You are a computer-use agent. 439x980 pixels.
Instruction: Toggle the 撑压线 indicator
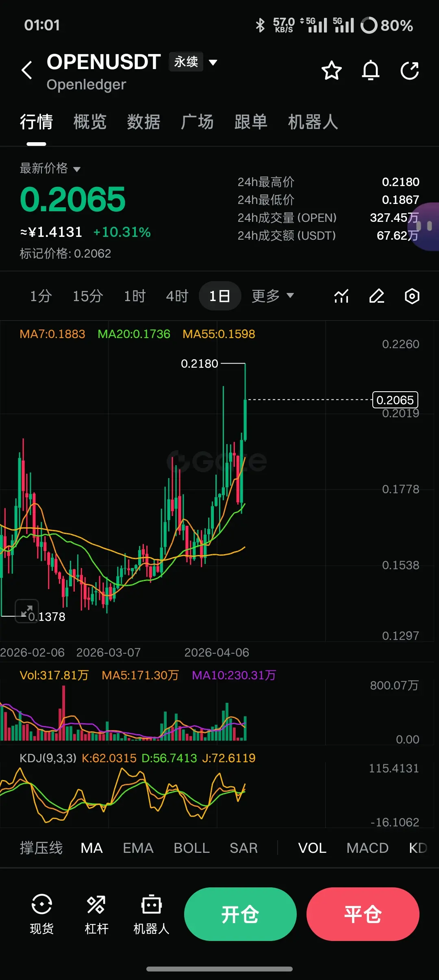click(41, 848)
